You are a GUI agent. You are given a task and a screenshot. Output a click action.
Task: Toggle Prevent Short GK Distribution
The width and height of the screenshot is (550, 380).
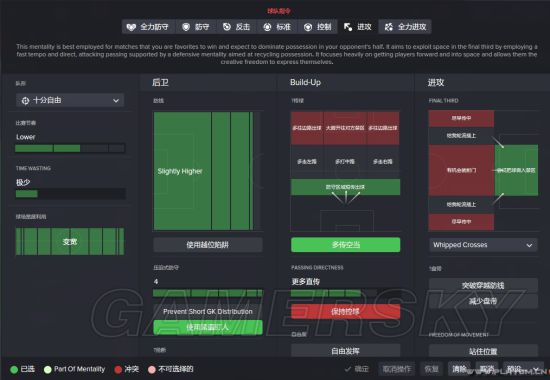(x=208, y=311)
